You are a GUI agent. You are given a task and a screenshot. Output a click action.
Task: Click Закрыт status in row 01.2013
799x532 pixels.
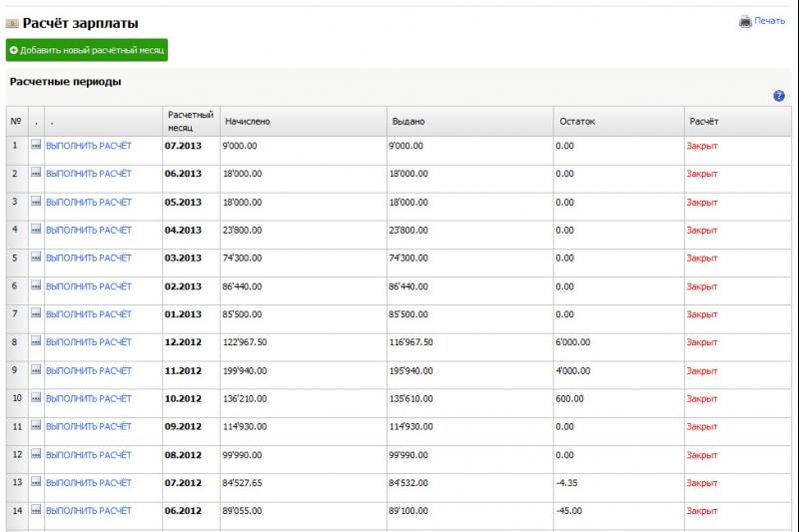pos(702,315)
